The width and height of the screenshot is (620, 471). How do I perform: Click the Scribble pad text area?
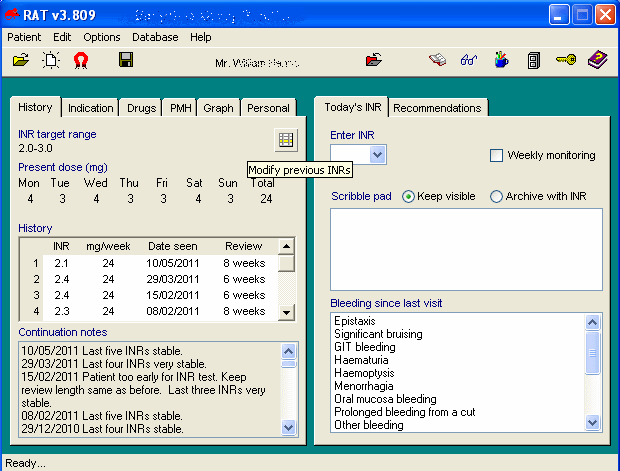click(466, 250)
